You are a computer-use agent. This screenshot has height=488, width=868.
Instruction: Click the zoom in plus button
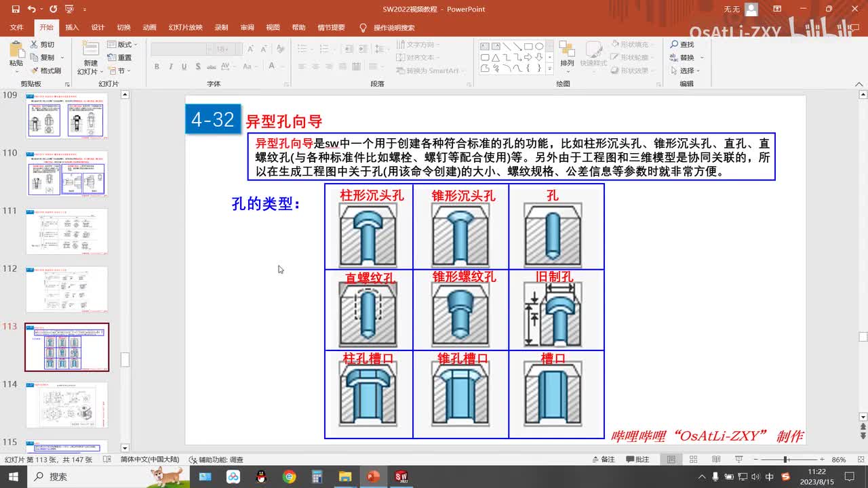(822, 460)
